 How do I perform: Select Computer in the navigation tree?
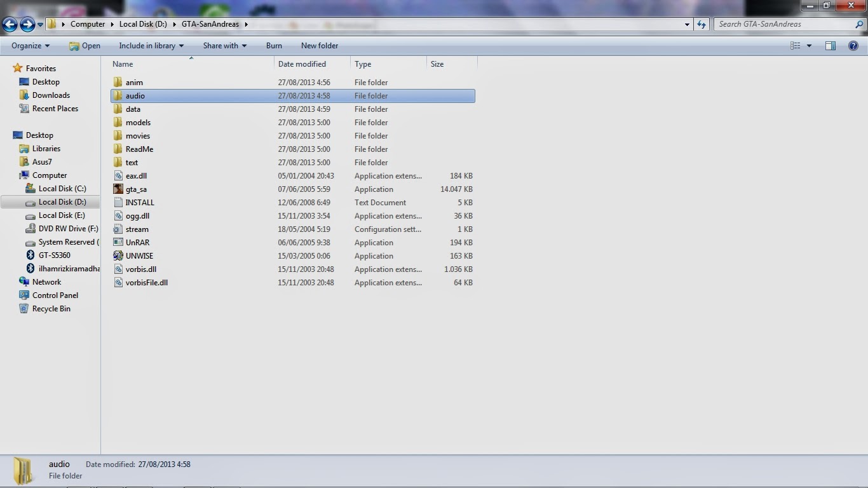click(50, 175)
